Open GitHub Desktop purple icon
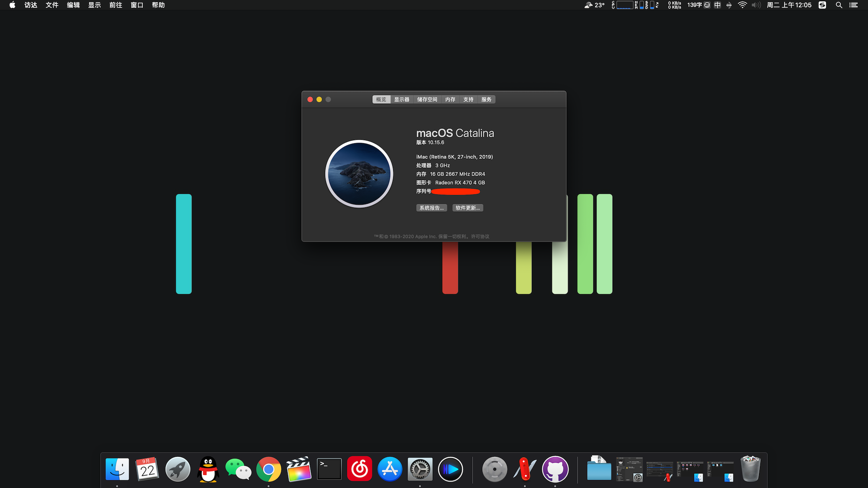The width and height of the screenshot is (868, 488). coord(555,469)
